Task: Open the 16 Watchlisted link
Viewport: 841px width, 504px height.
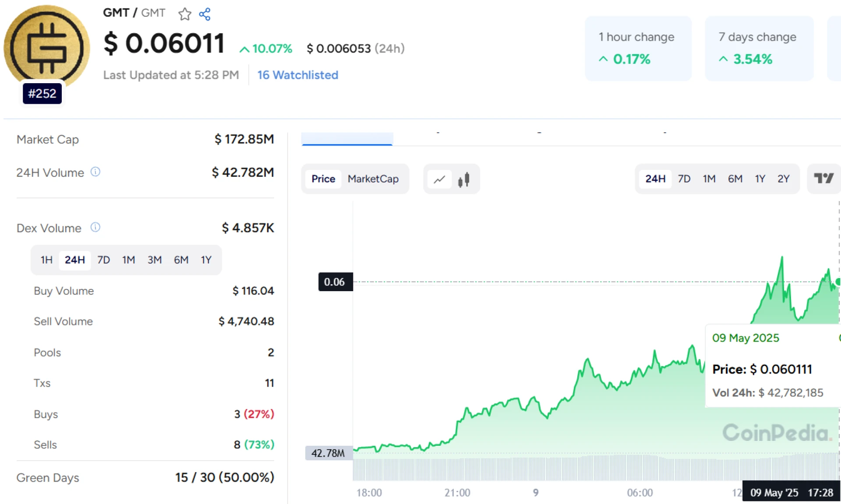Action: [297, 75]
